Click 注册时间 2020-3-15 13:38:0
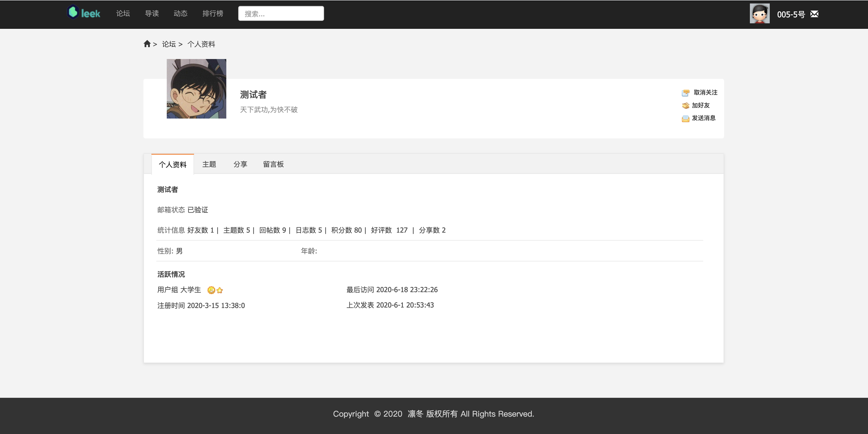 point(201,306)
